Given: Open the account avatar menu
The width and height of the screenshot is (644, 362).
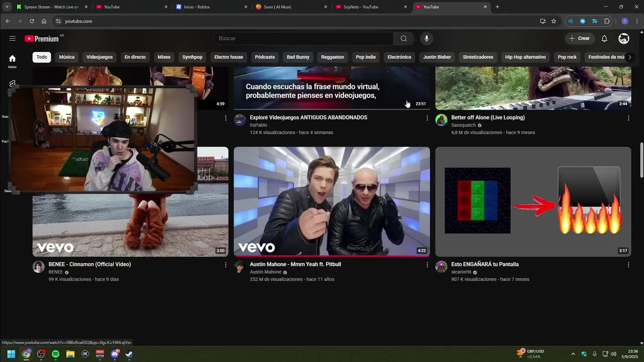Looking at the screenshot, I should tap(624, 39).
